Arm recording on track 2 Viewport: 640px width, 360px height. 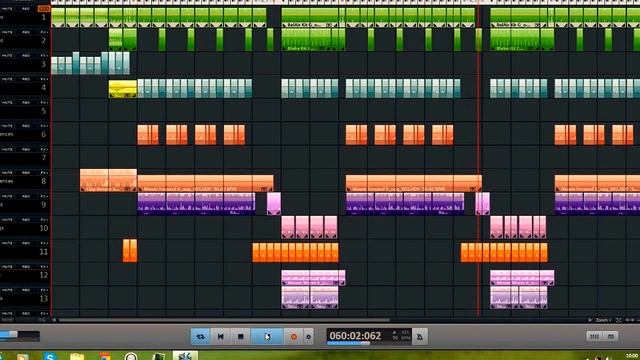(x=26, y=32)
